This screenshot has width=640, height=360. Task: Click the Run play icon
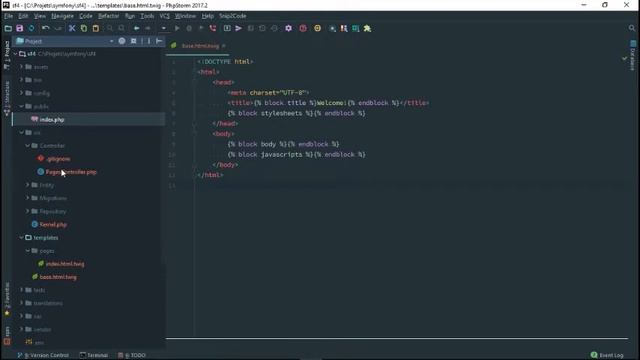tap(177, 29)
